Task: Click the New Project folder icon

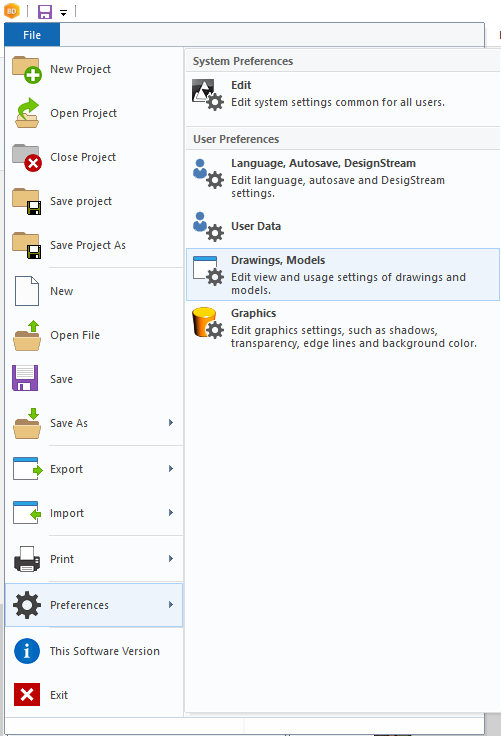Action: [x=27, y=69]
